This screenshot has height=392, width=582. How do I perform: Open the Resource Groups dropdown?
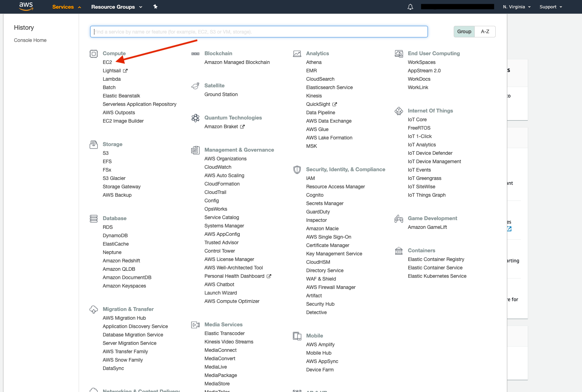(x=117, y=7)
